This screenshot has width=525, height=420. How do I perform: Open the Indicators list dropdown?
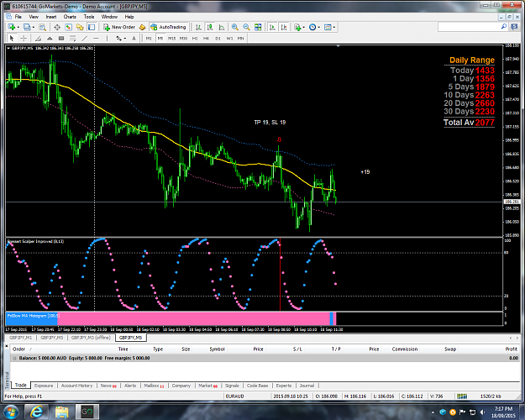(299, 27)
